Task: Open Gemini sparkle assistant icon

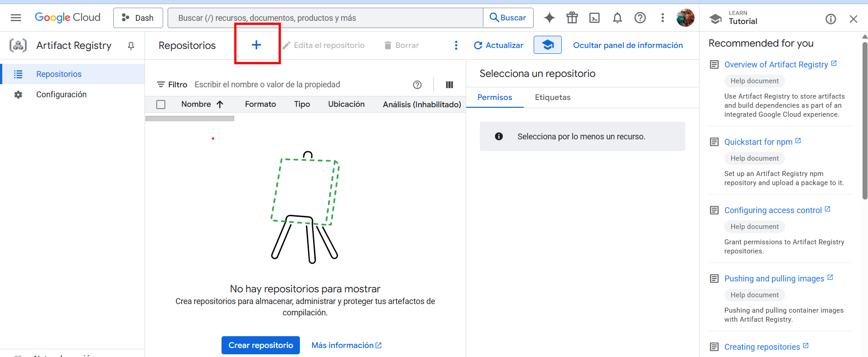Action: point(550,18)
